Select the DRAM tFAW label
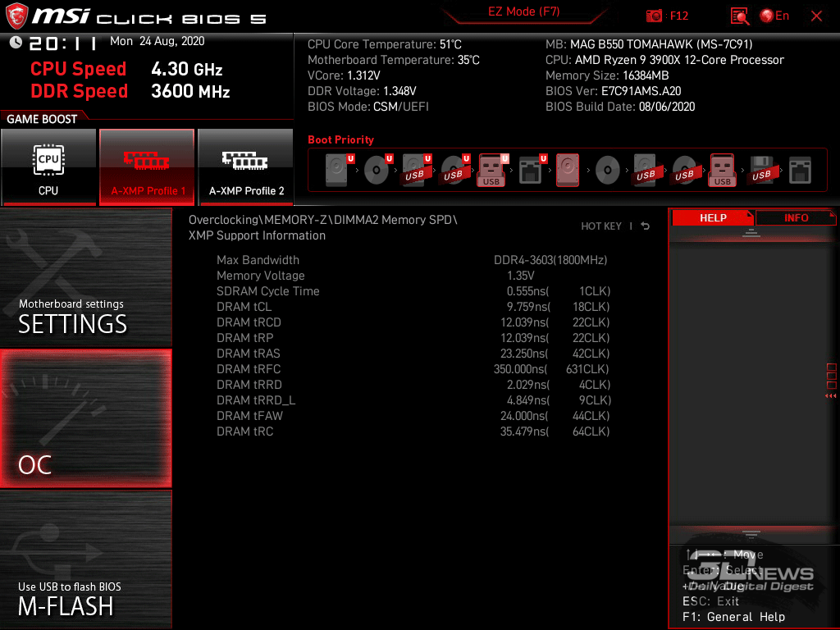 (x=249, y=415)
